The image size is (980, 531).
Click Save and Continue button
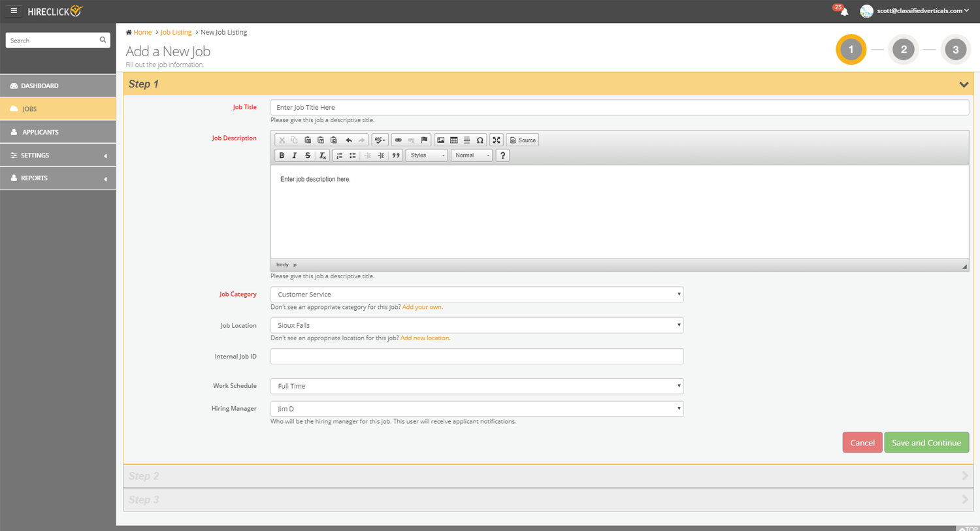pyautogui.click(x=926, y=442)
